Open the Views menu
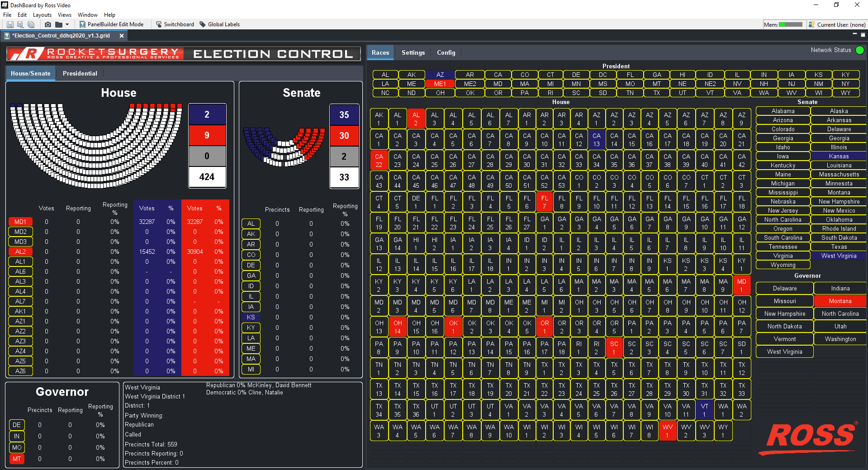 pos(65,15)
